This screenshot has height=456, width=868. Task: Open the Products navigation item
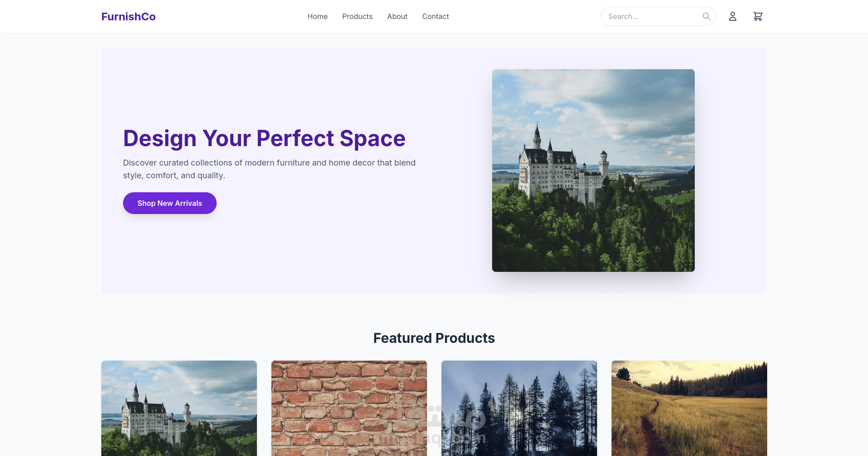tap(357, 16)
